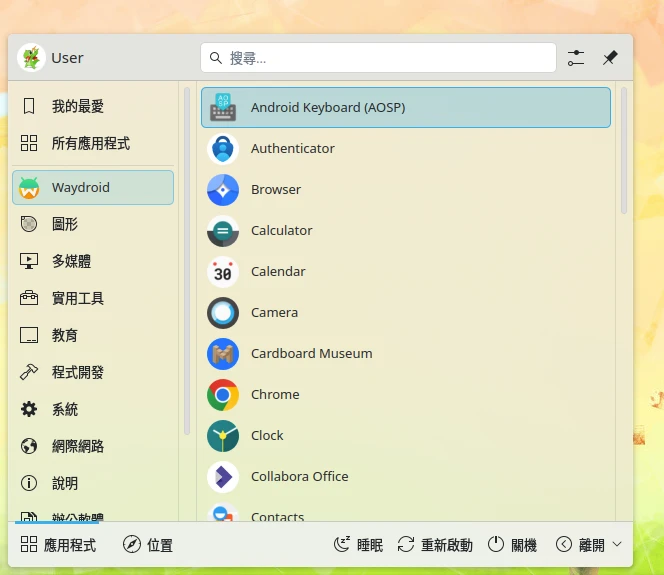
Task: Click the "Authenticator" text label
Action: coord(293,149)
